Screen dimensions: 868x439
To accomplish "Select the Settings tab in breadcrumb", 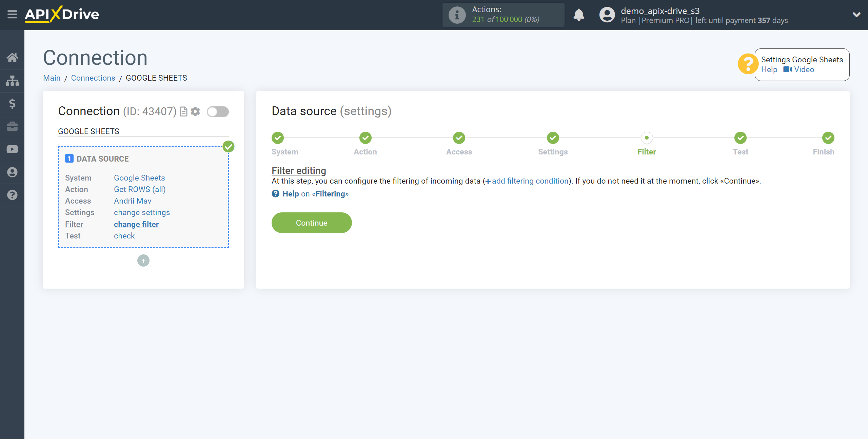I will pyautogui.click(x=553, y=151).
